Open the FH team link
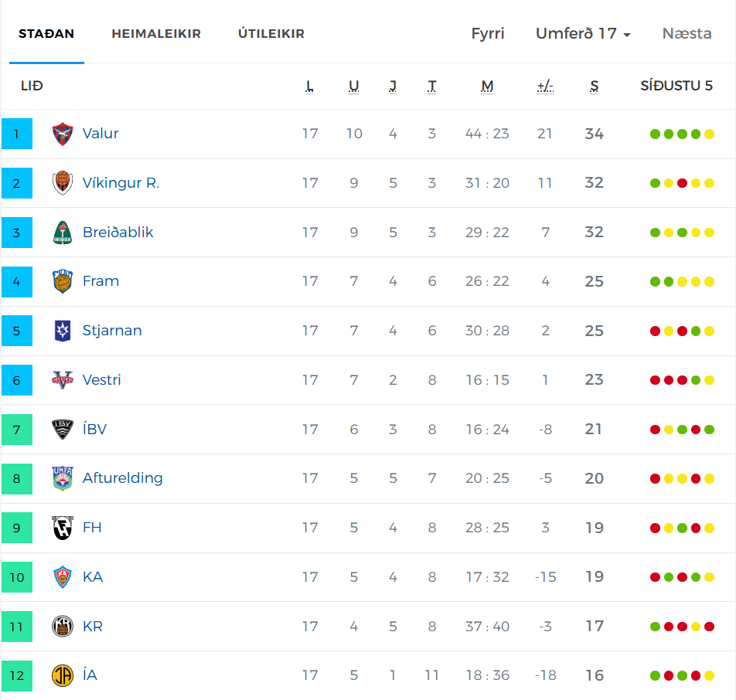The image size is (736, 700). 92,528
